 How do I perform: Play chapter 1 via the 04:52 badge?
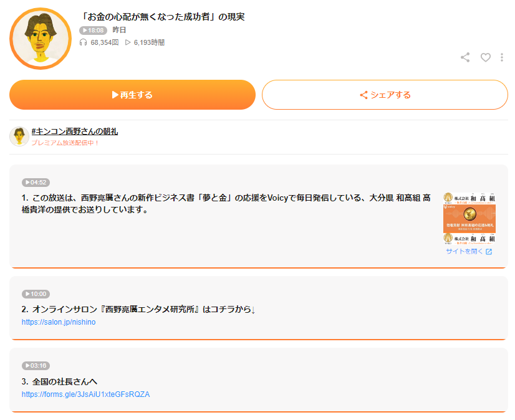pos(36,183)
